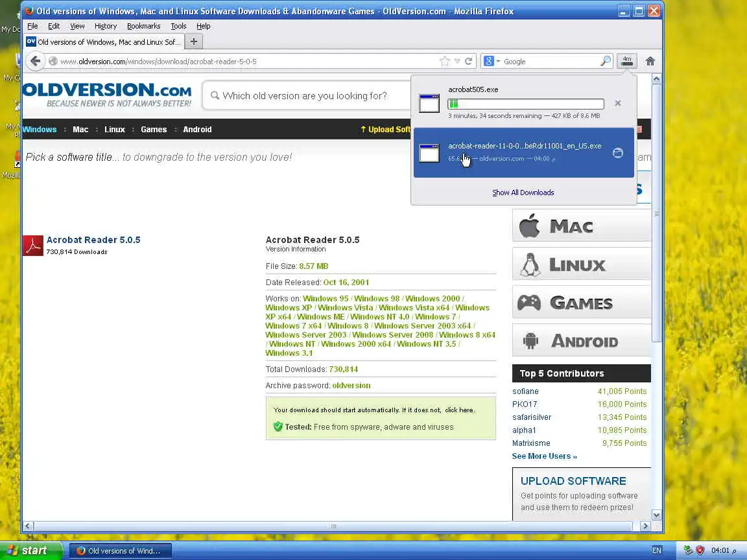Click the search magnifier in Google box
This screenshot has width=747, height=560.
[606, 61]
